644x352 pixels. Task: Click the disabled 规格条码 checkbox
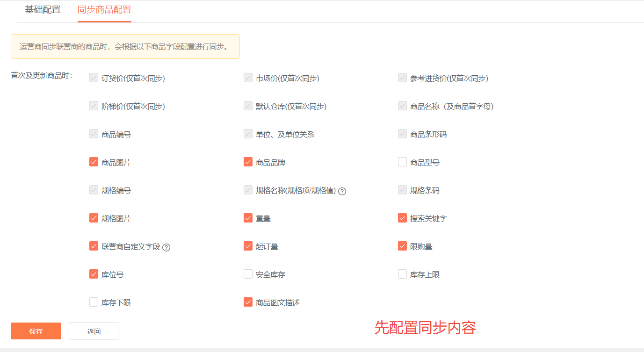click(402, 190)
